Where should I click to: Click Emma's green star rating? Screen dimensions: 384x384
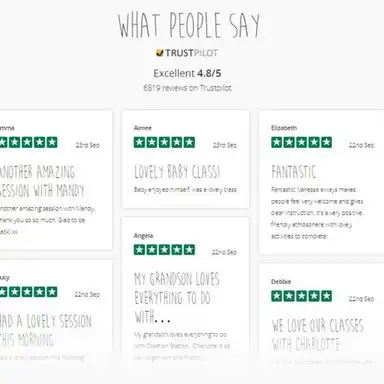[28, 142]
